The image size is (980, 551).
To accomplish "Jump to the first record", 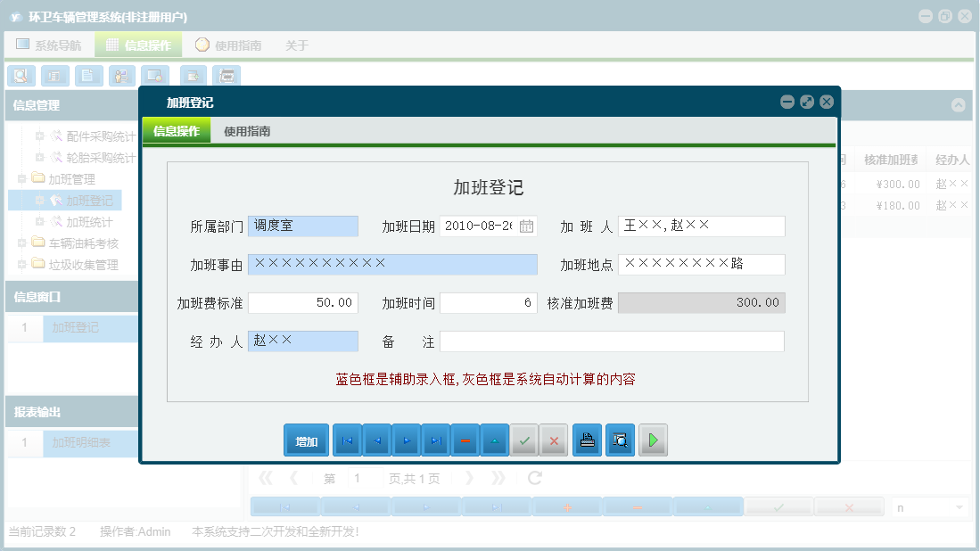I will click(x=345, y=440).
